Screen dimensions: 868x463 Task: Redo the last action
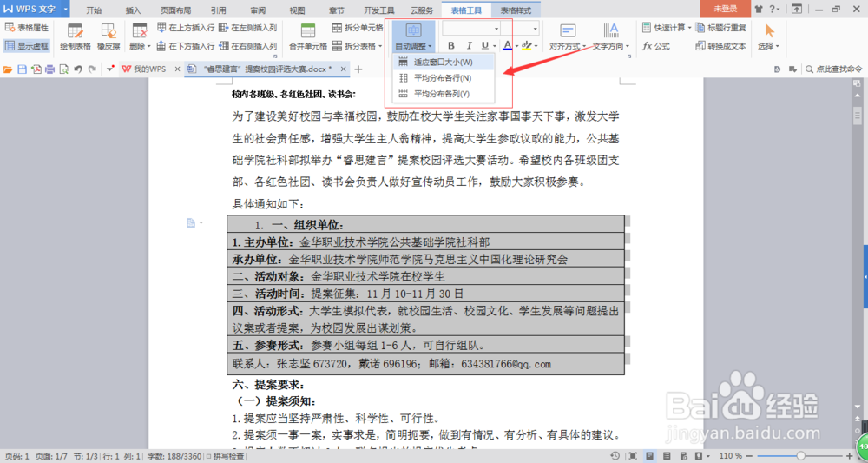pyautogui.click(x=92, y=69)
